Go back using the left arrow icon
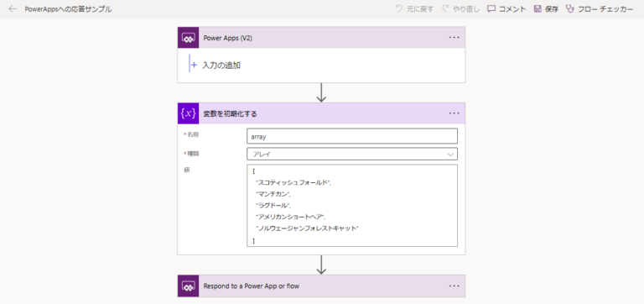Image resolution: width=644 pixels, height=304 pixels. click(13, 9)
